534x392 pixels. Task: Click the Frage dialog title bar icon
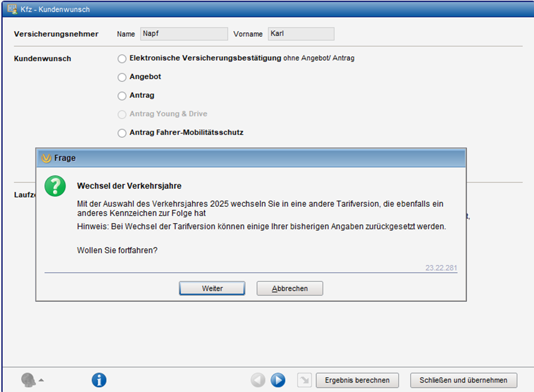click(x=47, y=158)
